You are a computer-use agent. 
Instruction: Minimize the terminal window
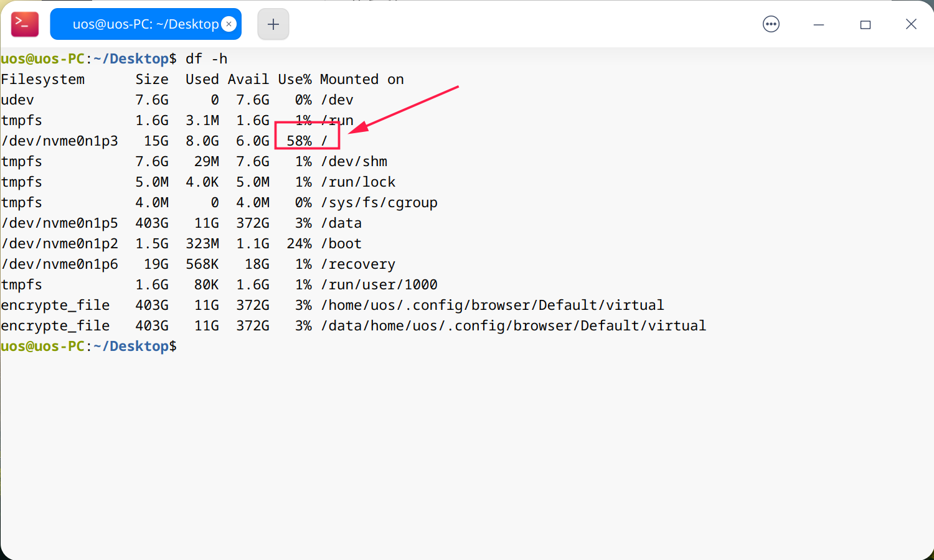tap(819, 24)
